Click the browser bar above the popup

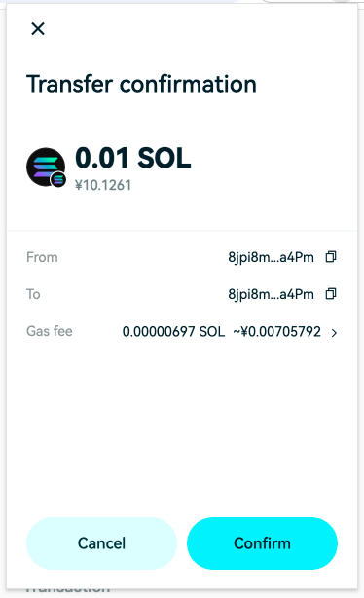point(182,2)
